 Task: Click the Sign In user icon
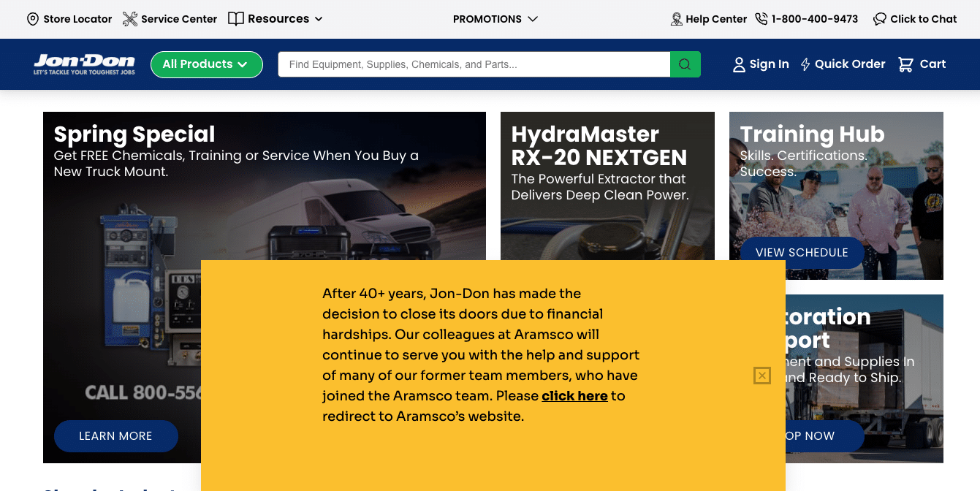[x=739, y=64]
